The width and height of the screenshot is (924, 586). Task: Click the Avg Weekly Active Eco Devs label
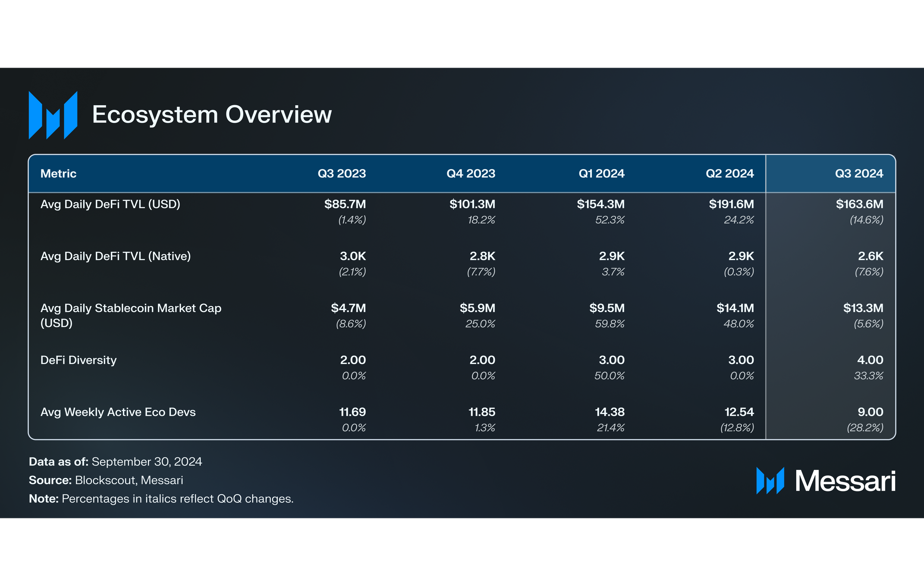click(118, 412)
